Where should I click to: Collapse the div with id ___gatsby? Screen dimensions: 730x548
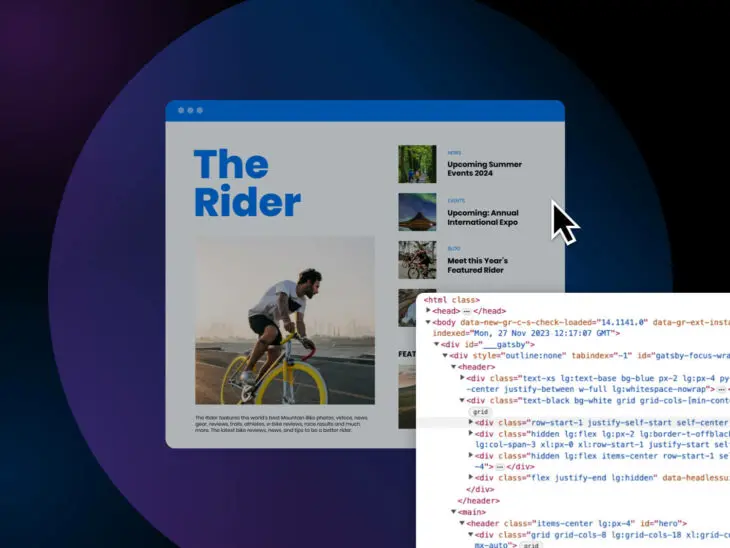(437, 344)
